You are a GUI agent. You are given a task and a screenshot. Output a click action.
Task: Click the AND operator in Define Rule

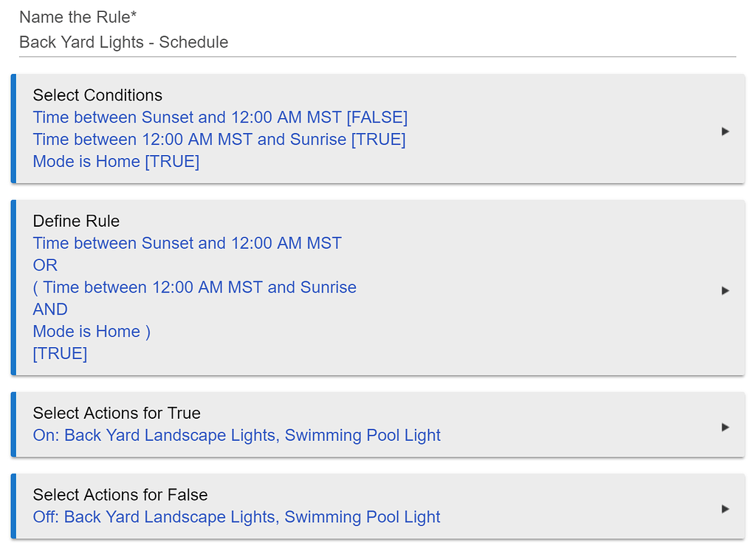pos(50,309)
